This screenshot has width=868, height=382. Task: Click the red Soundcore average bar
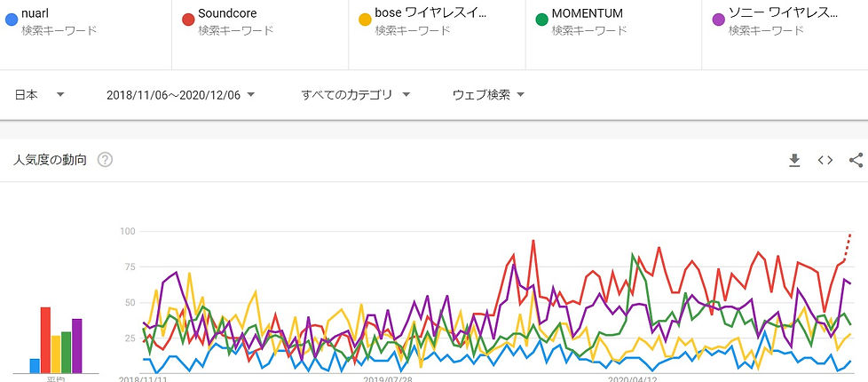pyautogui.click(x=45, y=339)
